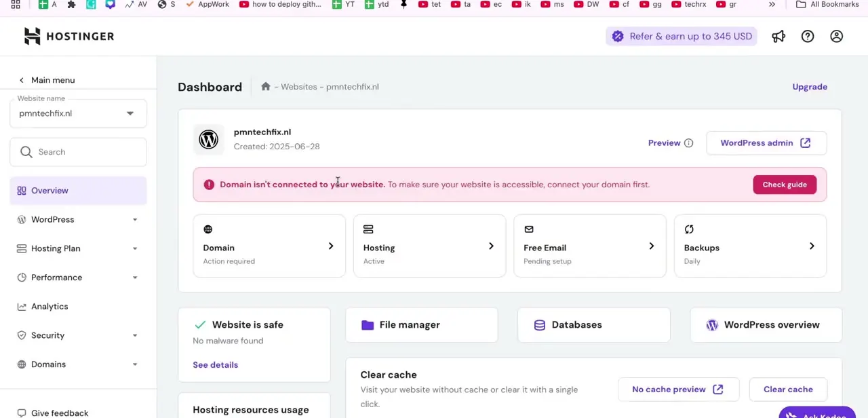Open Databases
This screenshot has width=868, height=418.
[594, 325]
